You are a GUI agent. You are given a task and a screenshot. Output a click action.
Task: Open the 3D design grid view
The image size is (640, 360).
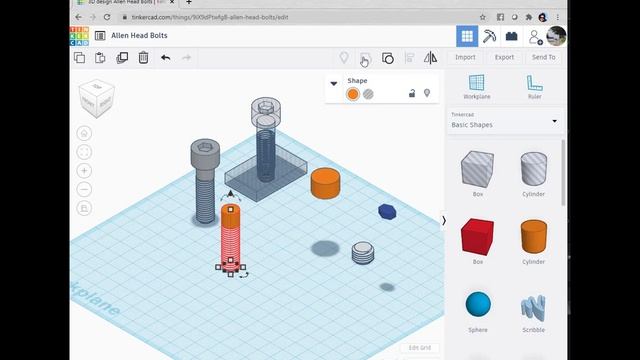467,36
